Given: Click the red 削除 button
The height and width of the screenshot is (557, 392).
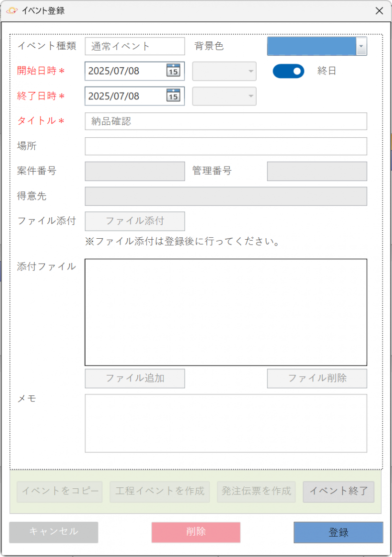Looking at the screenshot, I should (196, 532).
